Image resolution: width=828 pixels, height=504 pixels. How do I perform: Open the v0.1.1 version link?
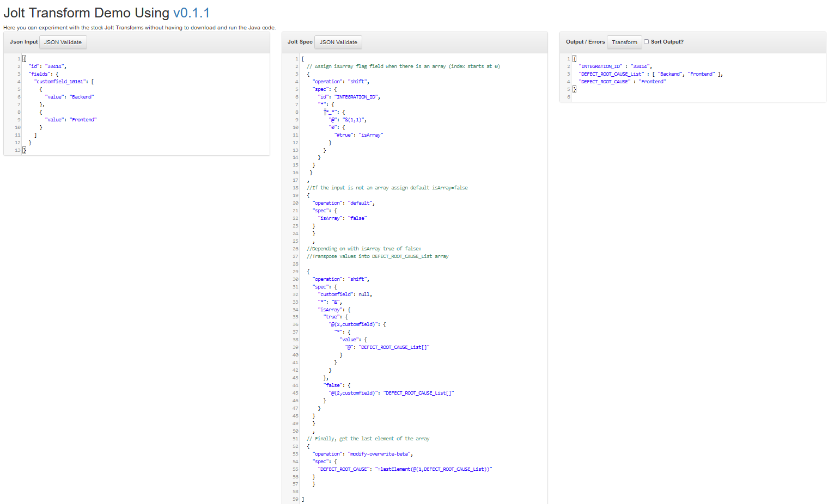click(x=191, y=13)
